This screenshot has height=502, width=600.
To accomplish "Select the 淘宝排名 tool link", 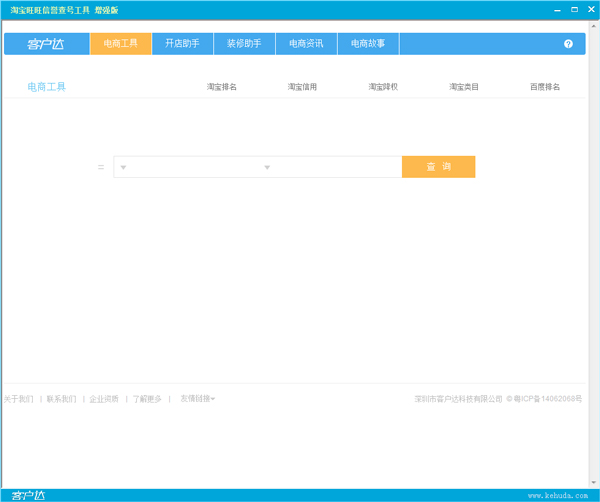I will (x=222, y=87).
